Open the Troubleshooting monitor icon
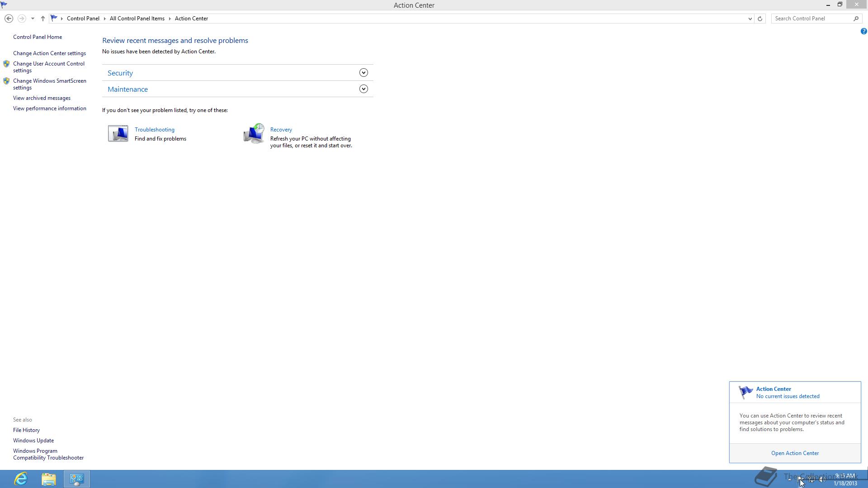The height and width of the screenshot is (488, 868). pyautogui.click(x=118, y=134)
